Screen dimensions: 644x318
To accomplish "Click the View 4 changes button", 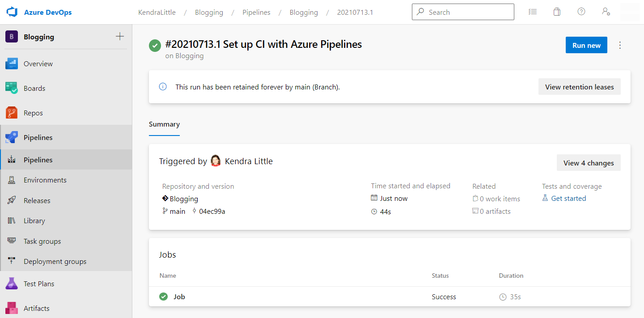I will (x=589, y=162).
